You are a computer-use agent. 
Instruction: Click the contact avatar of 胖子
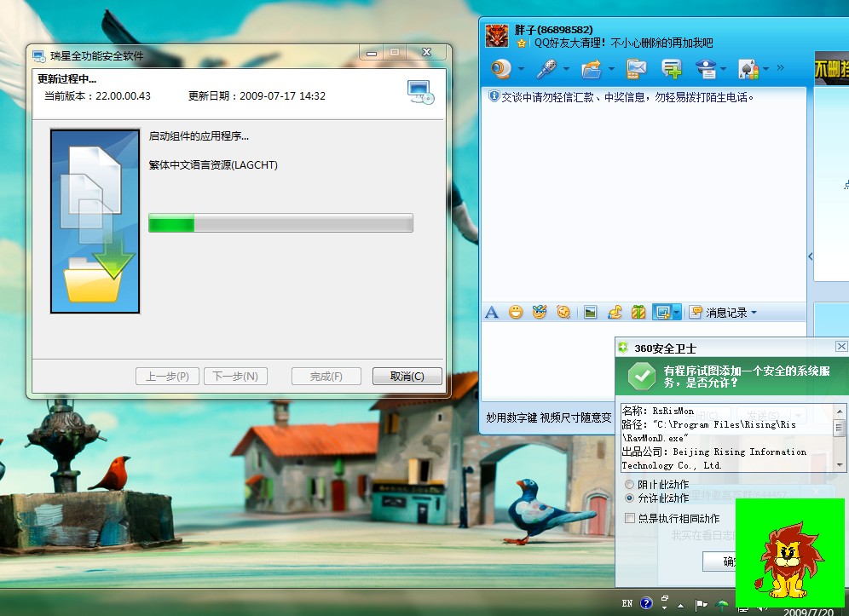click(496, 36)
